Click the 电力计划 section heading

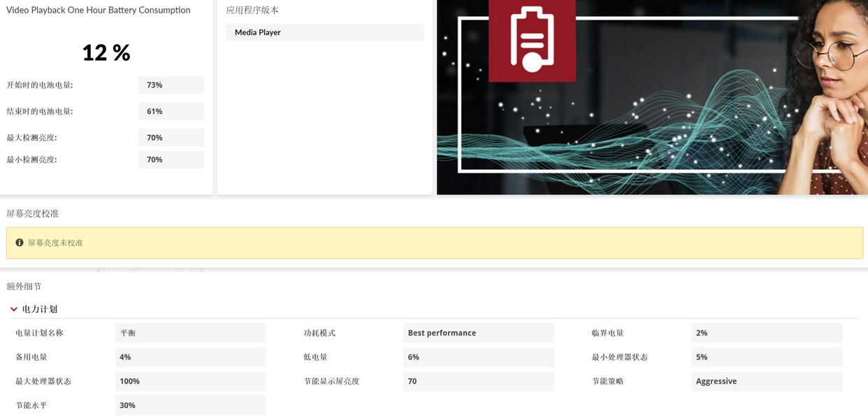coord(40,309)
